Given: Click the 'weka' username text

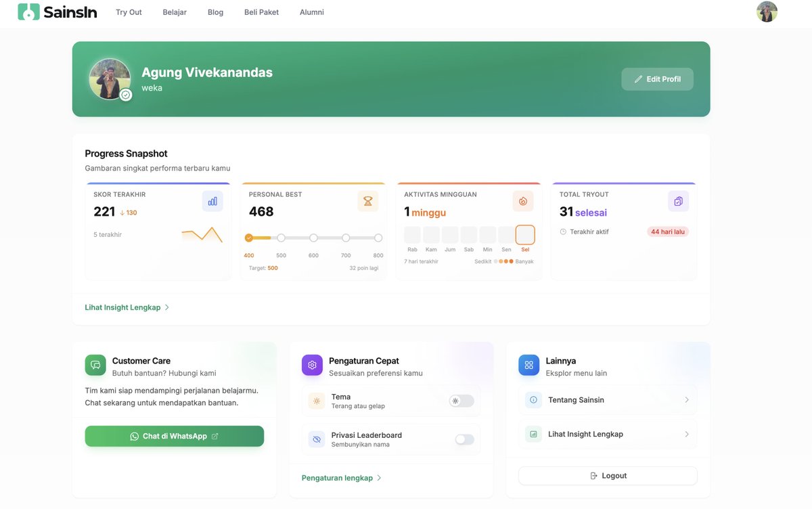Looking at the screenshot, I should (x=152, y=88).
